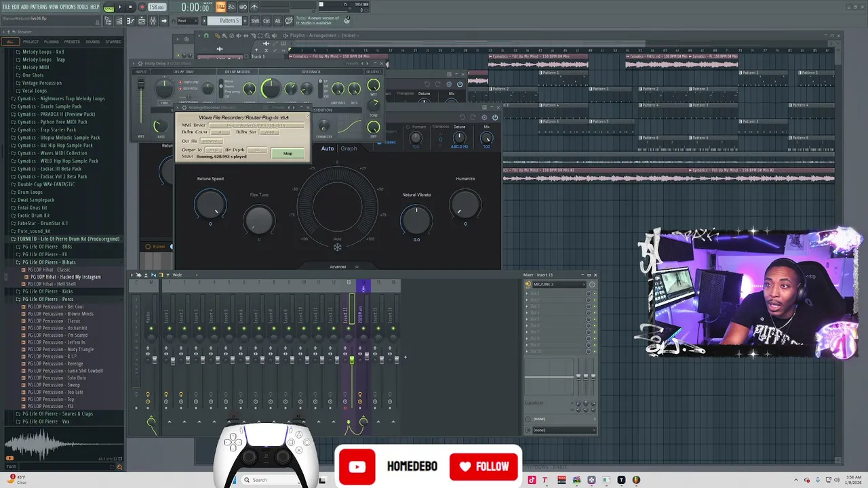Open the OPTIONS menu
Viewport: 868px width, 488px height.
pos(68,7)
